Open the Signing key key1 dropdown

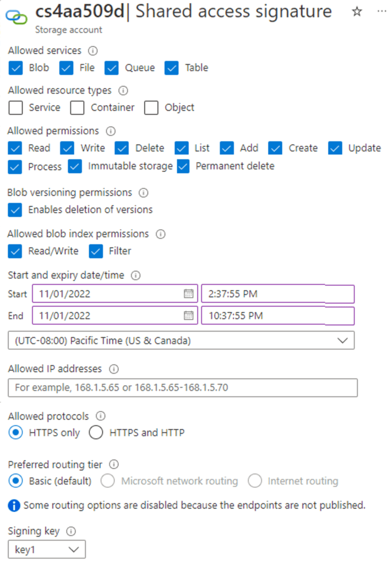tap(47, 550)
